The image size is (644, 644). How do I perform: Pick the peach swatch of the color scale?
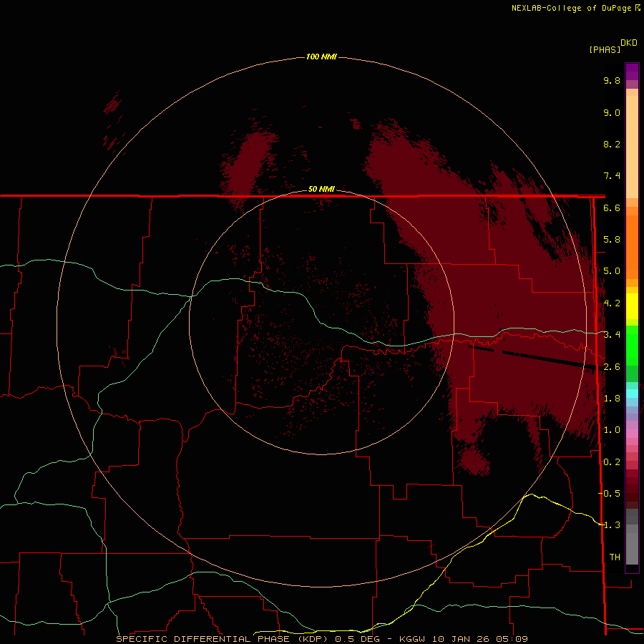pyautogui.click(x=632, y=146)
